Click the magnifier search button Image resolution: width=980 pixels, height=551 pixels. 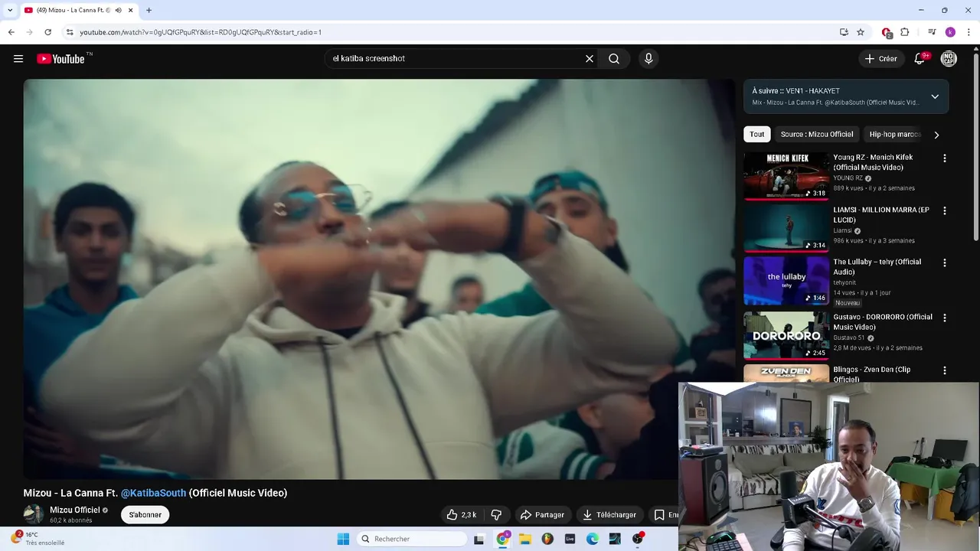614,59
